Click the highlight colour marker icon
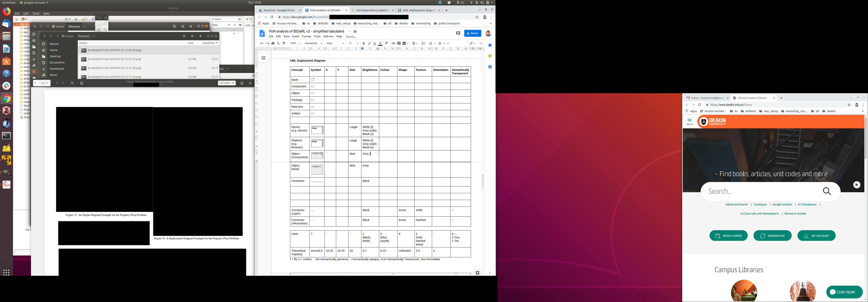868x302 pixels. click(x=386, y=43)
